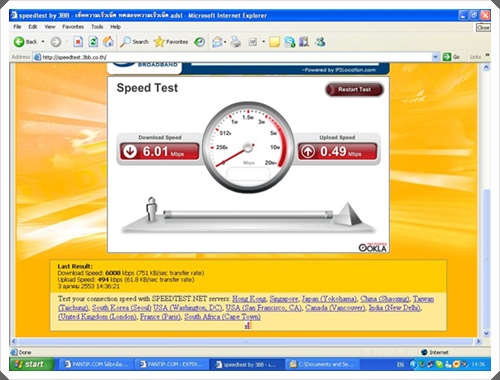Viewport: 500px width, 380px height.
Task: Click the Restart Test button
Action: click(x=354, y=89)
